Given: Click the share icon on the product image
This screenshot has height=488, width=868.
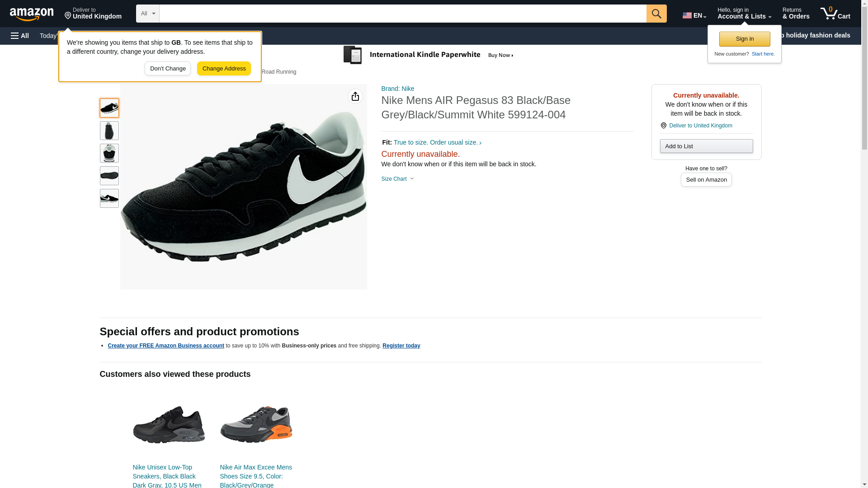Looking at the screenshot, I should point(355,96).
